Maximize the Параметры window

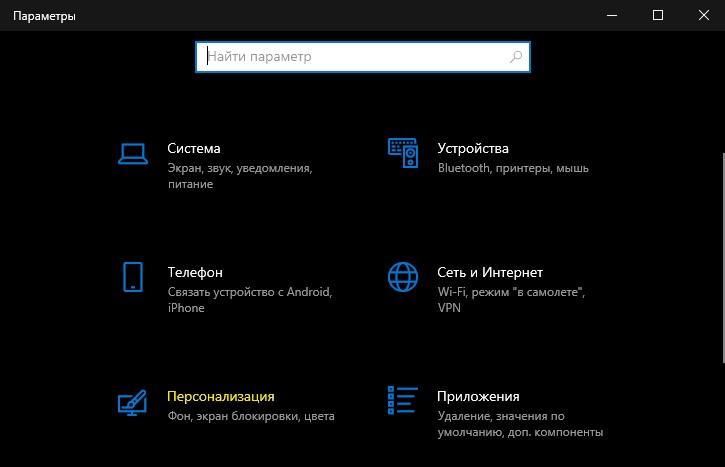(657, 15)
